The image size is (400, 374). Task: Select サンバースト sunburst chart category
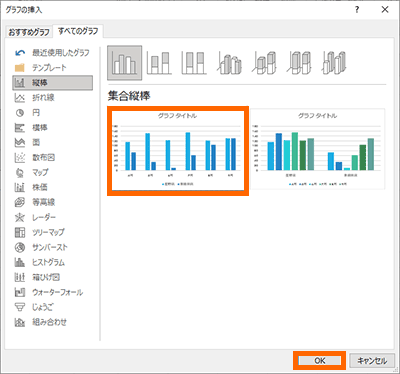click(52, 247)
